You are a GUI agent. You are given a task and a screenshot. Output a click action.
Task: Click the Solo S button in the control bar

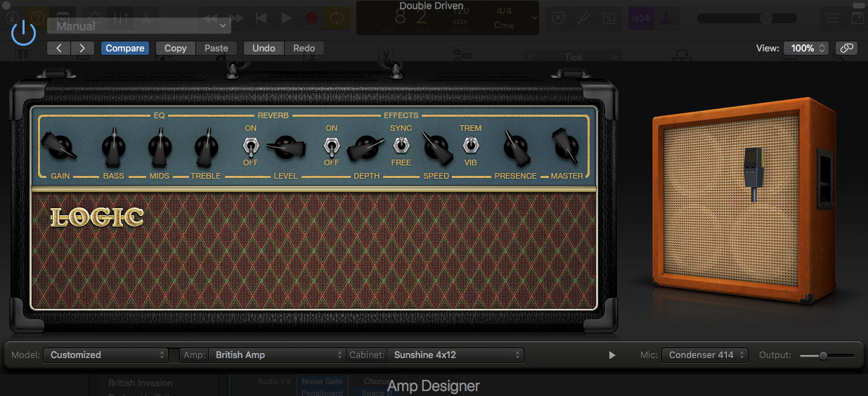(609, 18)
